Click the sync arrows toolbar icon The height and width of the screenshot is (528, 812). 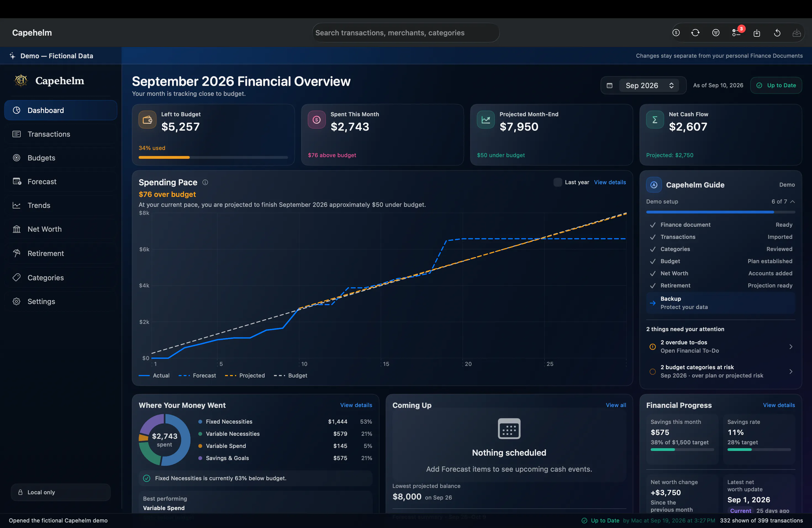point(695,33)
